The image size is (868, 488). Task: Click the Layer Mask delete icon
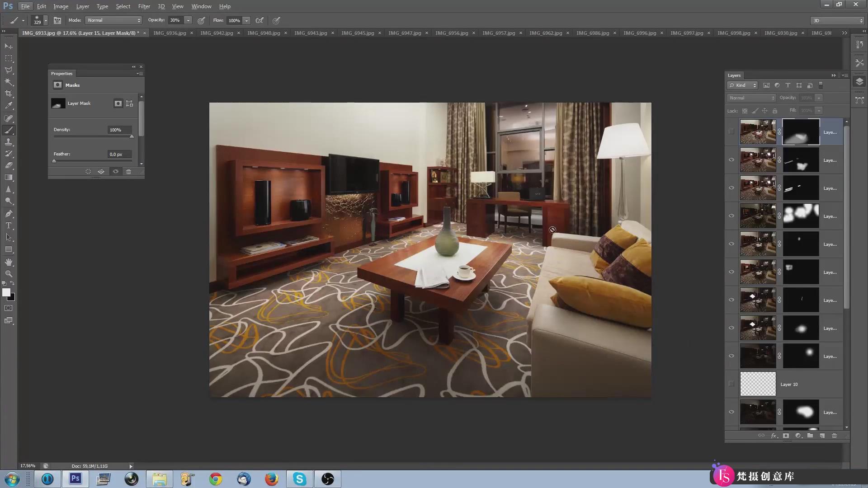[x=128, y=172]
